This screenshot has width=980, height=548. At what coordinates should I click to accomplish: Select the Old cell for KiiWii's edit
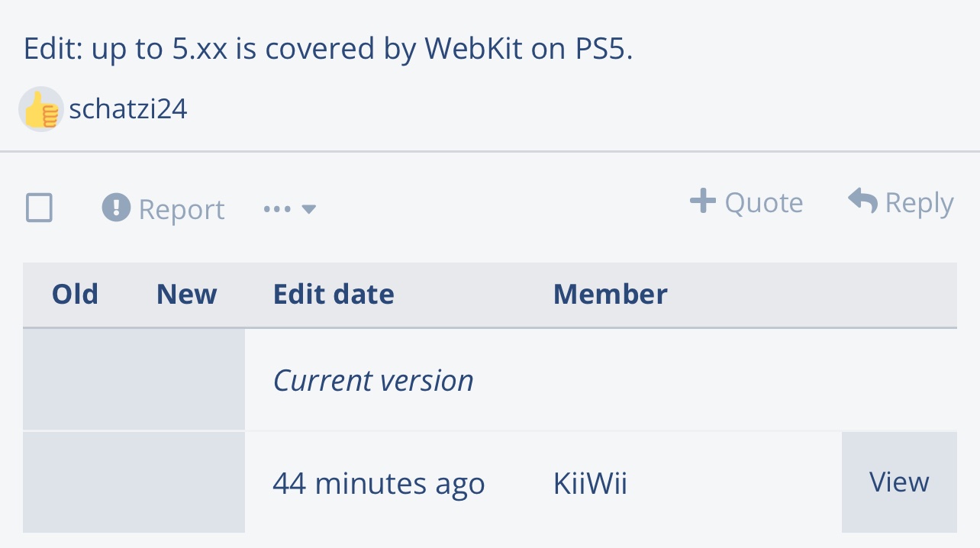tap(75, 482)
